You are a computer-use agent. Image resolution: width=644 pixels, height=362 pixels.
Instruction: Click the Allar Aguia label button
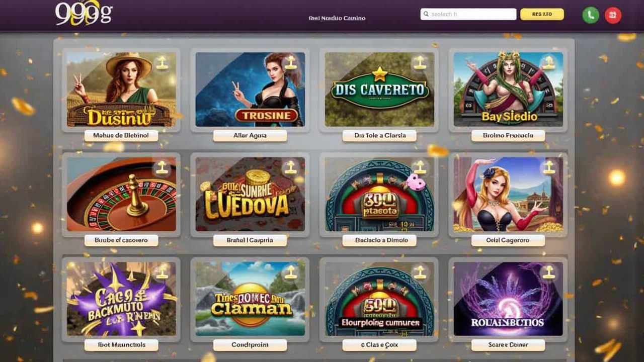250,135
